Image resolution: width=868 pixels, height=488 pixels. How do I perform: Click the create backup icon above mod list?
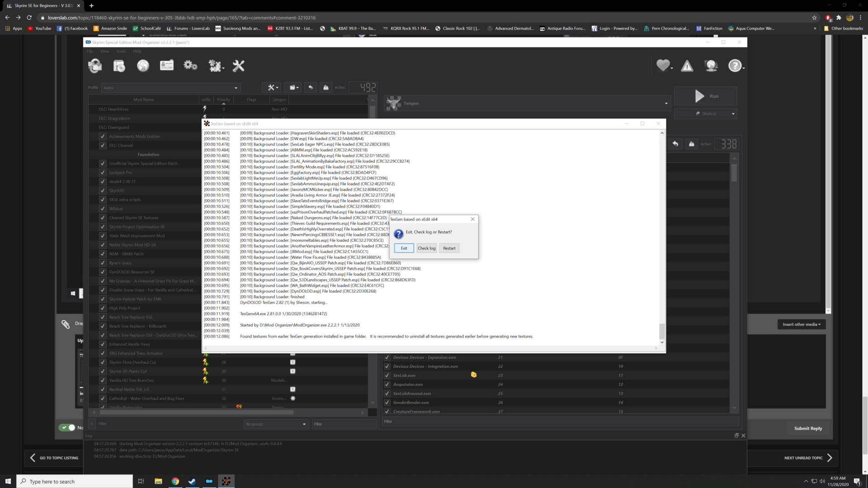point(326,88)
